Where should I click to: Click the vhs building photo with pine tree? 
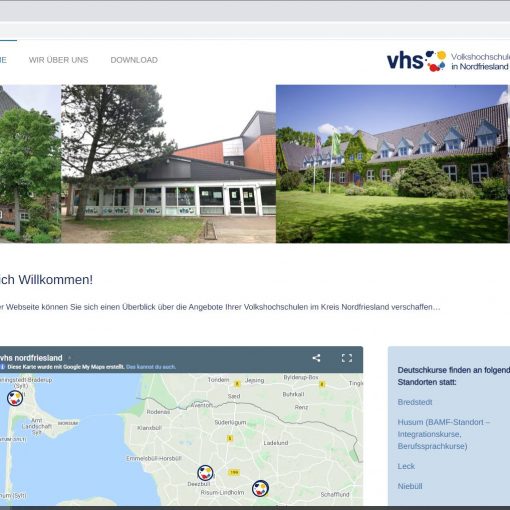[x=168, y=164]
